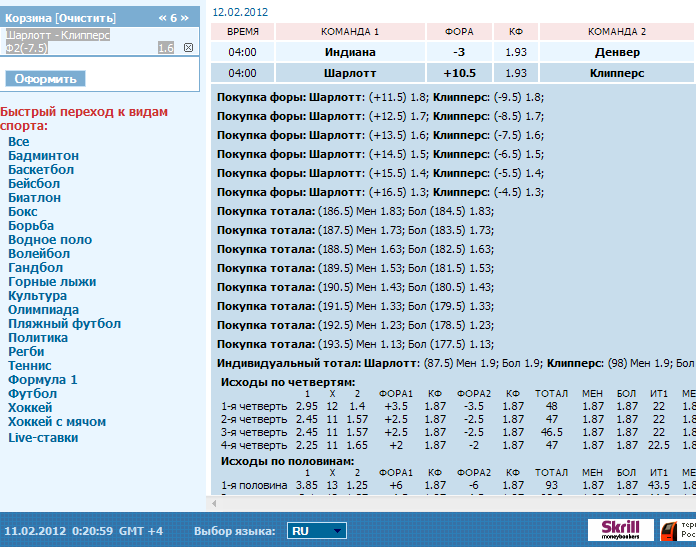Open Футбол sport category
Viewport: 696px width, 547px height.
(x=32, y=393)
